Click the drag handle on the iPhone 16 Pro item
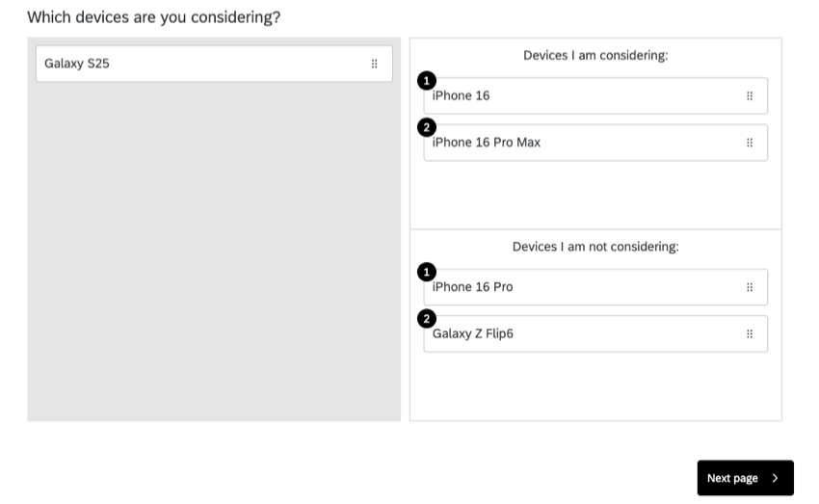 point(750,287)
